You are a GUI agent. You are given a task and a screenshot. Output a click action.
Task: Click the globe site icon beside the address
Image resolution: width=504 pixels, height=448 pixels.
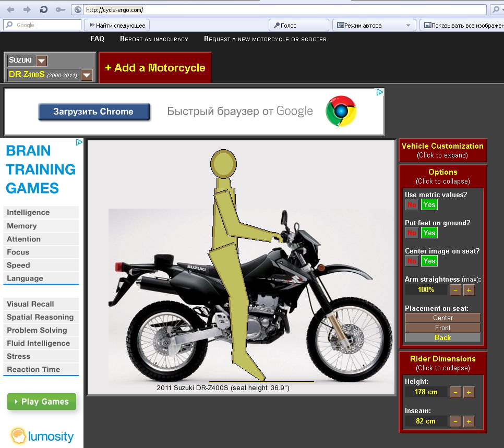(78, 9)
